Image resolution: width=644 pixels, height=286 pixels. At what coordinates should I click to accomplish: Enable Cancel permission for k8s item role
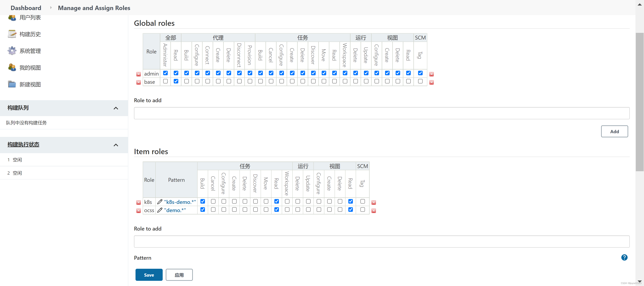(x=213, y=201)
